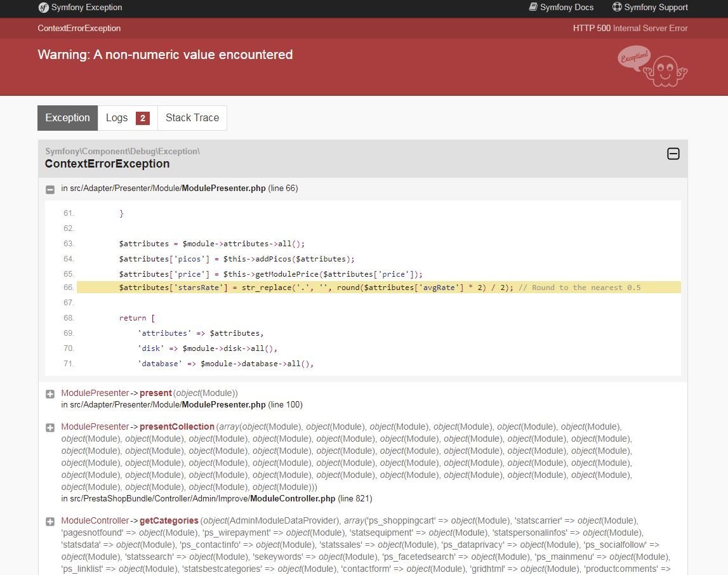This screenshot has height=575, width=728.
Task: Click the Symfony Support lifebuoy icon
Action: click(x=617, y=7)
